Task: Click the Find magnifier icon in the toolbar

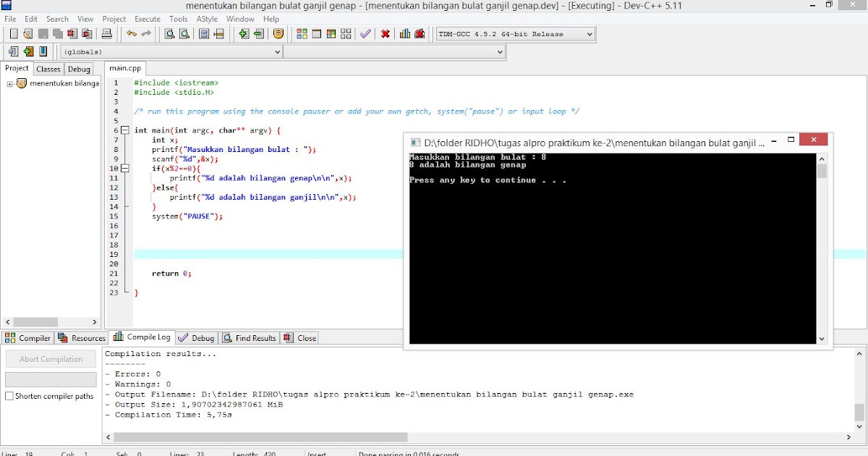Action: (169, 34)
